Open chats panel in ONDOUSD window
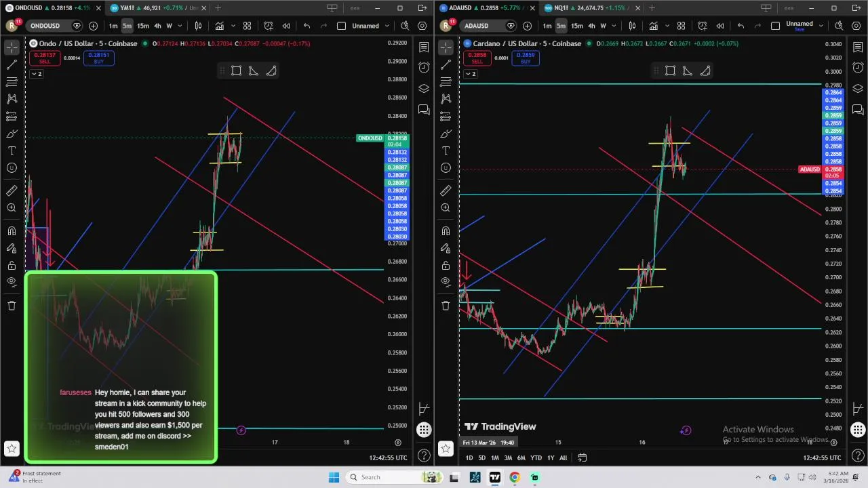Screen dimensions: 868x488 point(424,109)
